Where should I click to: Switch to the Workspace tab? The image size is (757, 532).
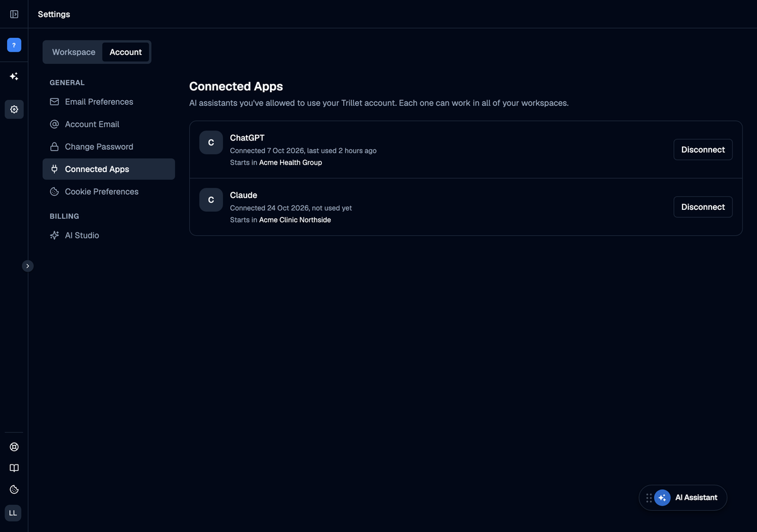[74, 52]
